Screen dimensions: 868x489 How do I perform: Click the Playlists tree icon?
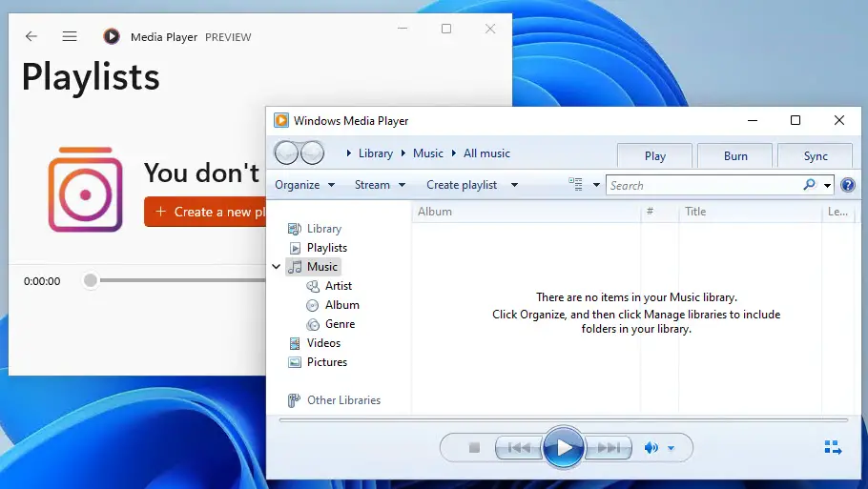pyautogui.click(x=295, y=249)
